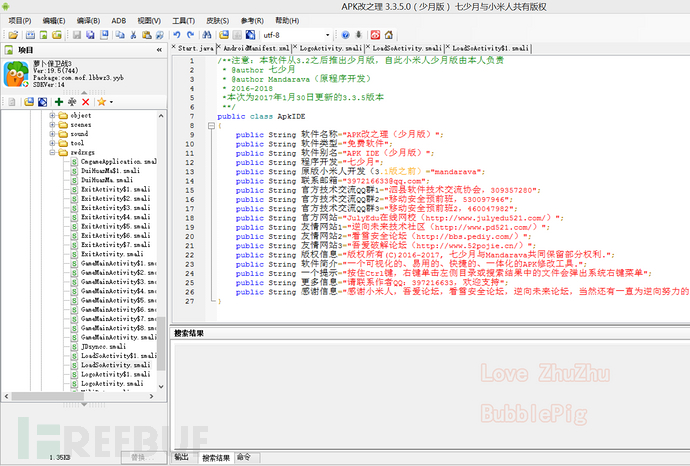
Task: Click the home page house icon
Action: click(x=389, y=35)
